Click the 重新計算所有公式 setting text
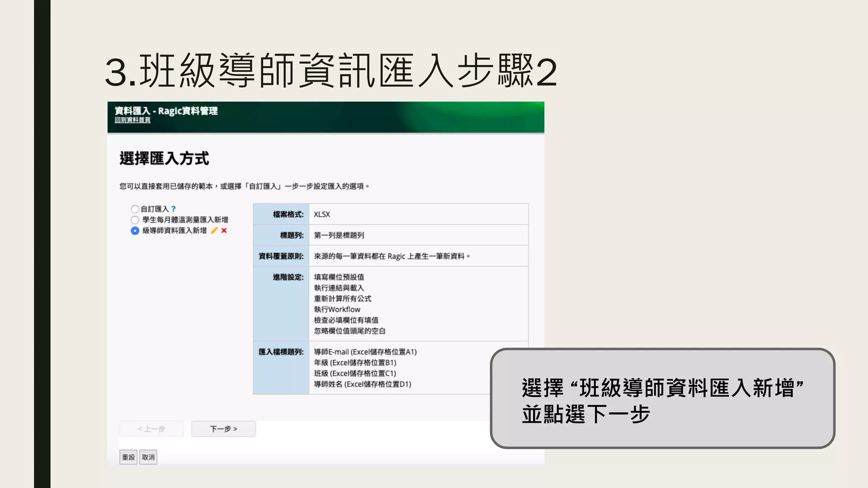The height and width of the screenshot is (488, 868). [342, 299]
